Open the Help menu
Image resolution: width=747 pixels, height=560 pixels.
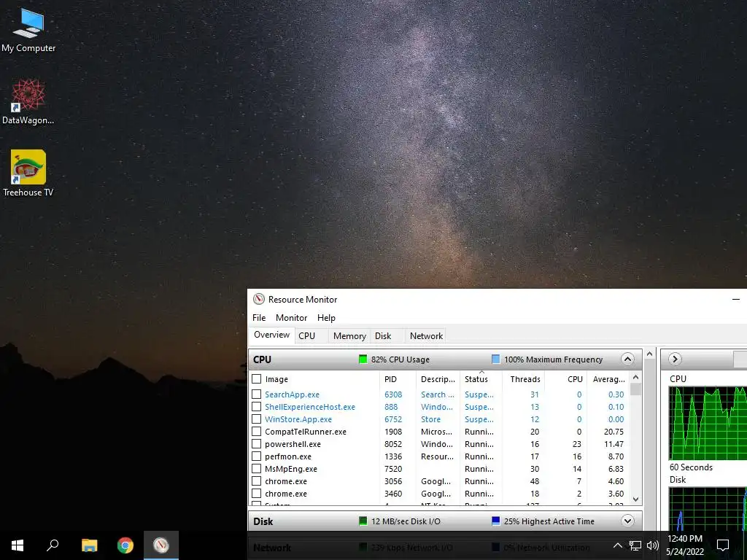326,318
